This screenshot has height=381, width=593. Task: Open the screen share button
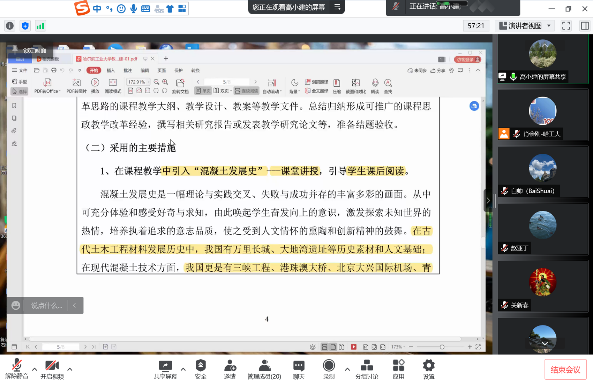(x=165, y=369)
